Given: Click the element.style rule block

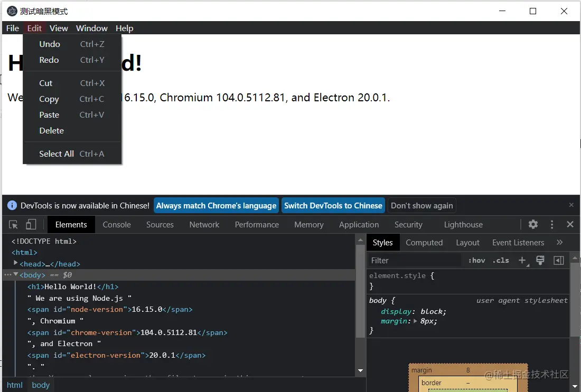Looking at the screenshot, I should 468,281.
